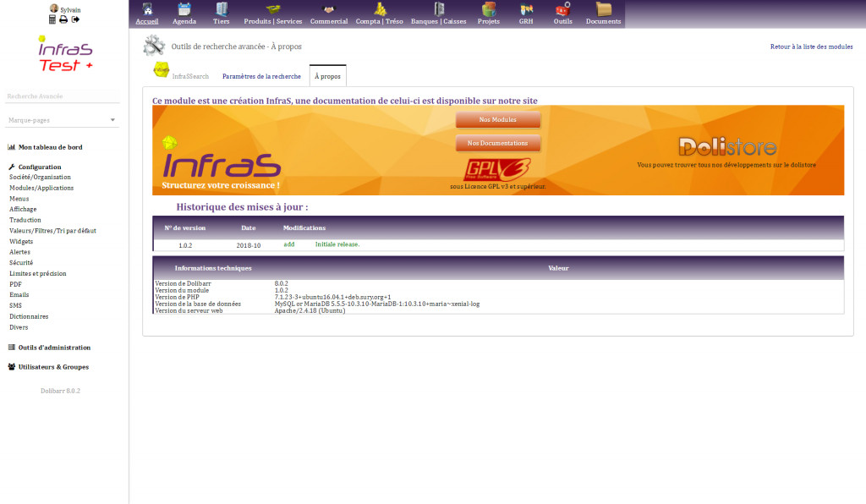Follow Retour à la liste des modules link
Screen dimensions: 866x504
click(x=811, y=47)
